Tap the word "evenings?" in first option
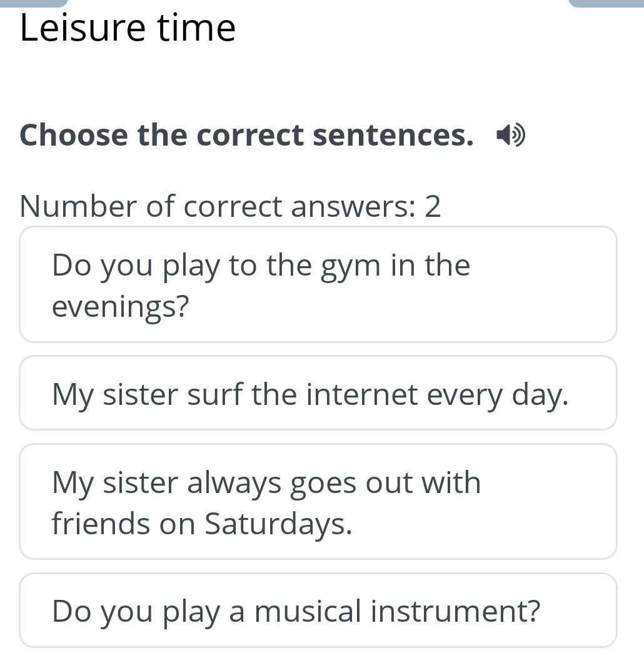 point(120,307)
